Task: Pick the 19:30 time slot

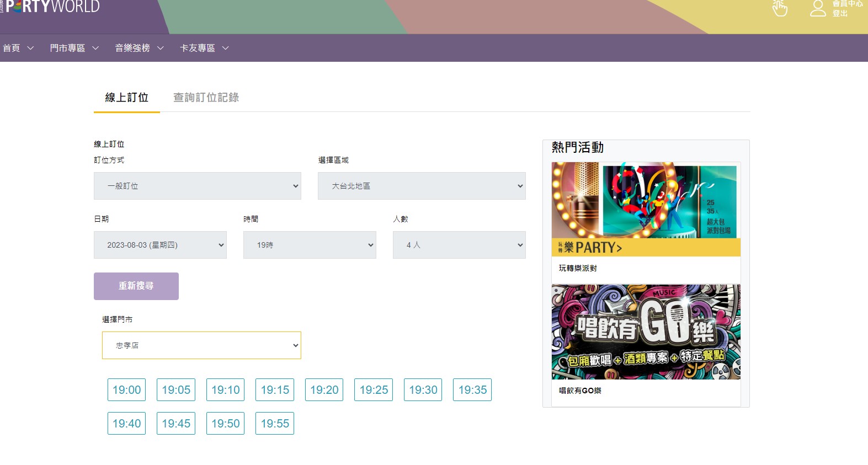Action: (x=423, y=390)
